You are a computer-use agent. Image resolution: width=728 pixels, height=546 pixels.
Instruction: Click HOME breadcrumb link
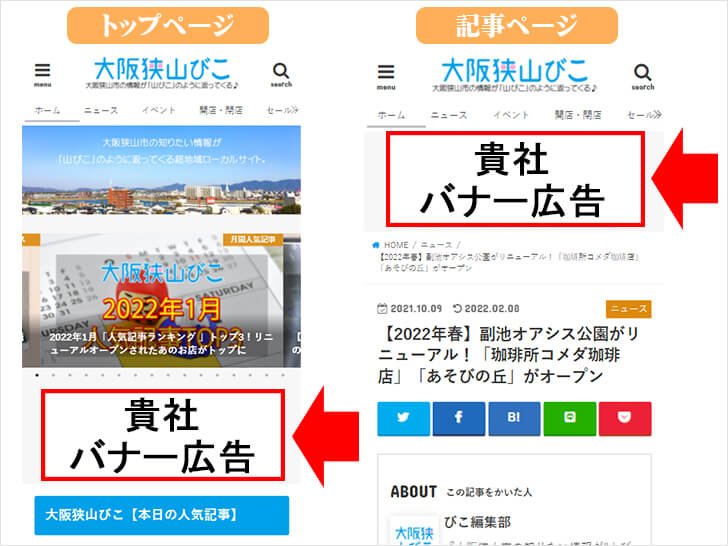391,245
